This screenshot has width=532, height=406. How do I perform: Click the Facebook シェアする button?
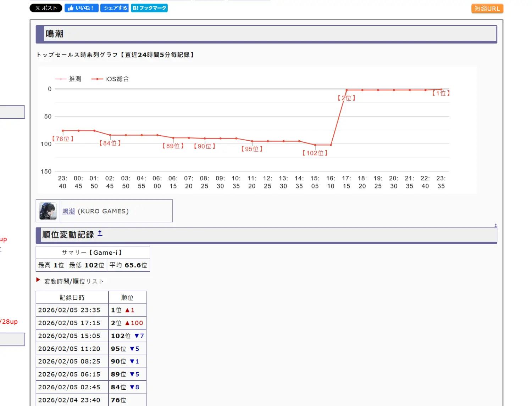[x=114, y=8]
